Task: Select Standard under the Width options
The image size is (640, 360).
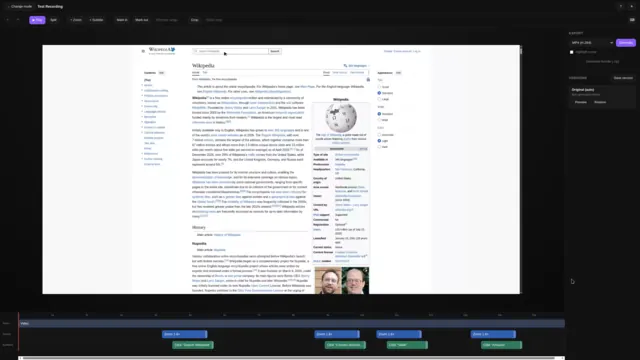Action: coord(379,114)
